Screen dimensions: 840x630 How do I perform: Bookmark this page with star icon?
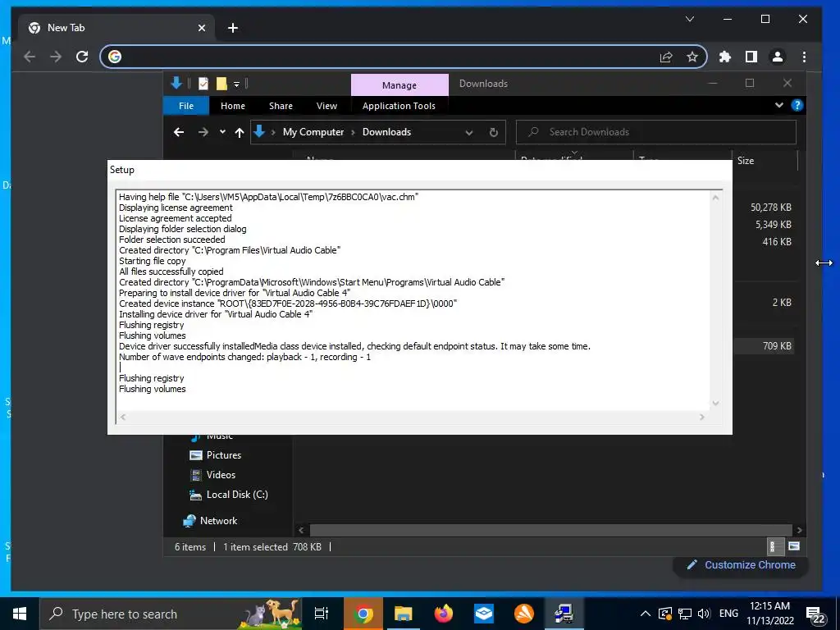click(692, 57)
